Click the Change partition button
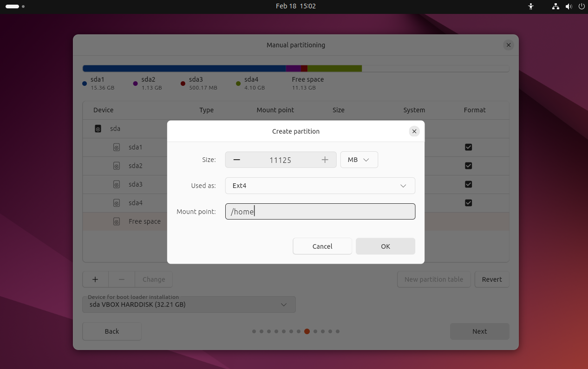588x369 pixels. tap(154, 279)
